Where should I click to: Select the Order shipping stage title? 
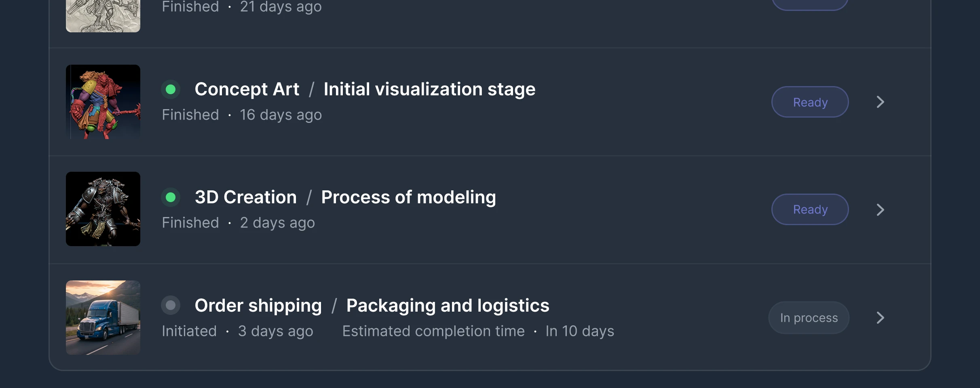(x=258, y=306)
